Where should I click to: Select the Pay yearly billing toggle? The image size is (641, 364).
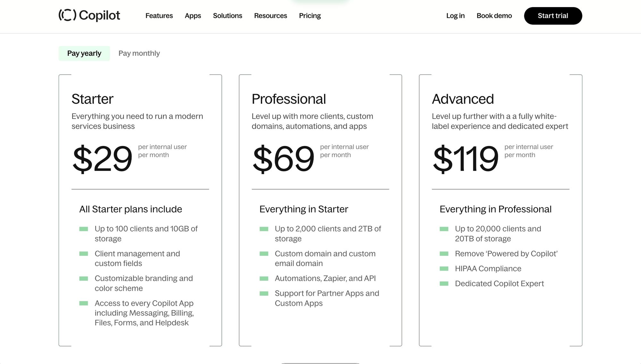[84, 53]
